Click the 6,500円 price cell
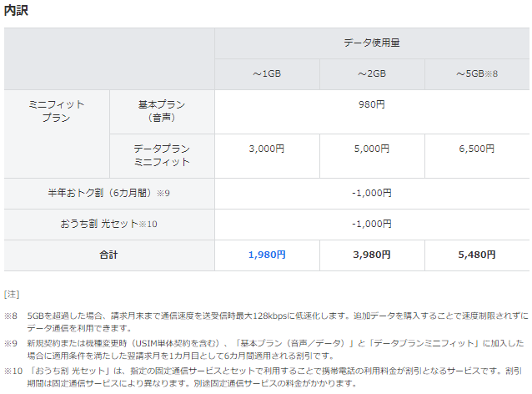 [476, 149]
